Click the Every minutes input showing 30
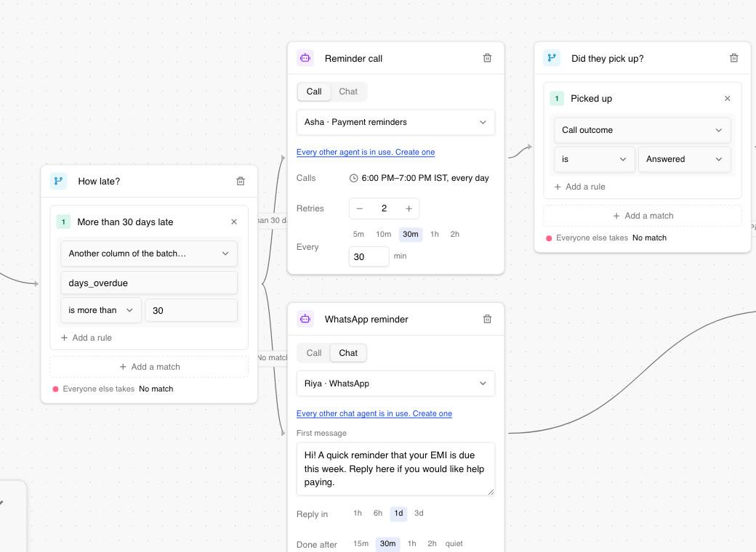Viewport: 756px width, 552px height. [x=369, y=256]
